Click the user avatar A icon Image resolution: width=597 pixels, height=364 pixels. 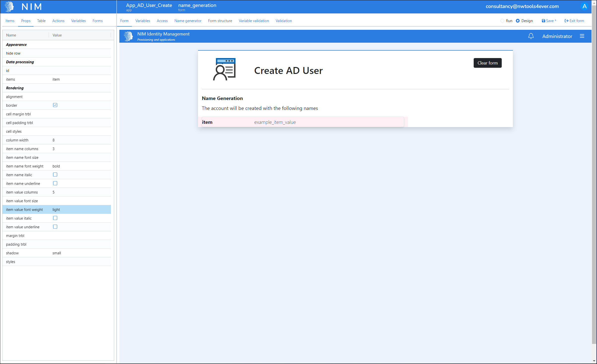pos(584,6)
